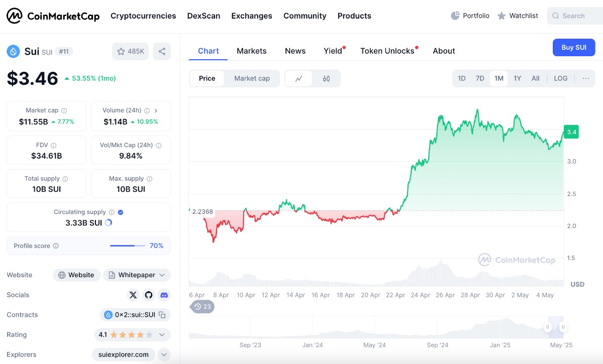Click the share icon beside 485K
The image size is (603, 364).
pyautogui.click(x=162, y=51)
